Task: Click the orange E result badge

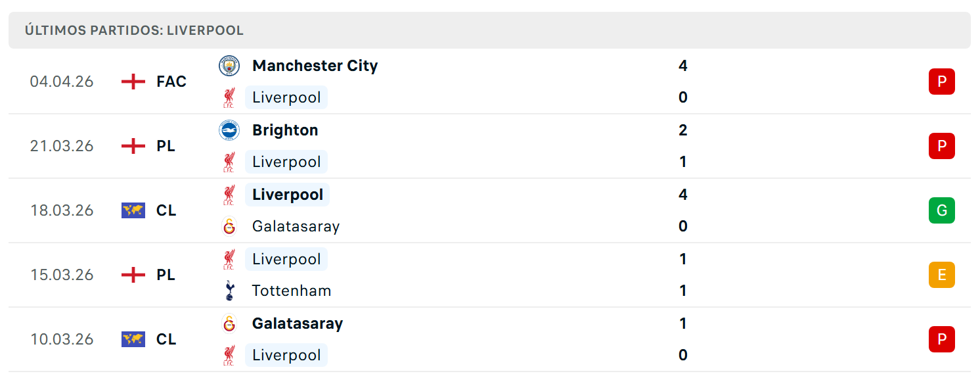Action: tap(941, 275)
